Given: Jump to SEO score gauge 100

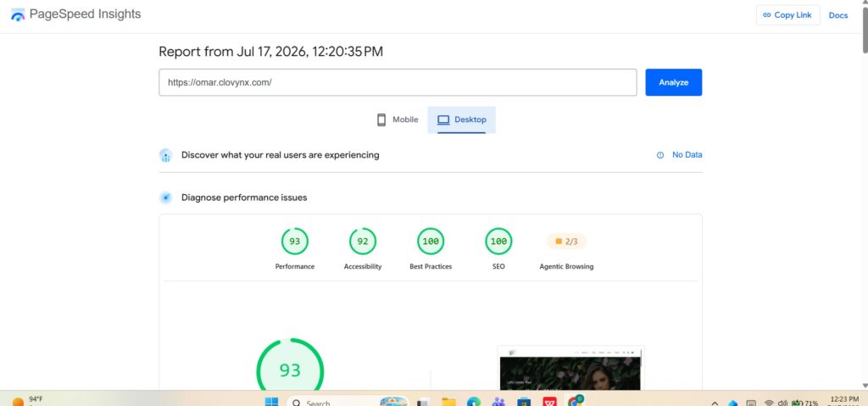Looking at the screenshot, I should point(498,242).
